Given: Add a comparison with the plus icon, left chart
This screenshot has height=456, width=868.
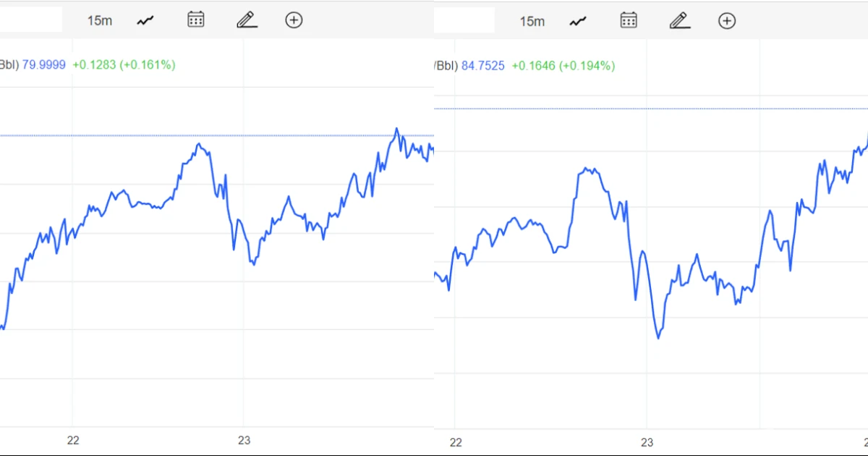Looking at the screenshot, I should [x=294, y=20].
